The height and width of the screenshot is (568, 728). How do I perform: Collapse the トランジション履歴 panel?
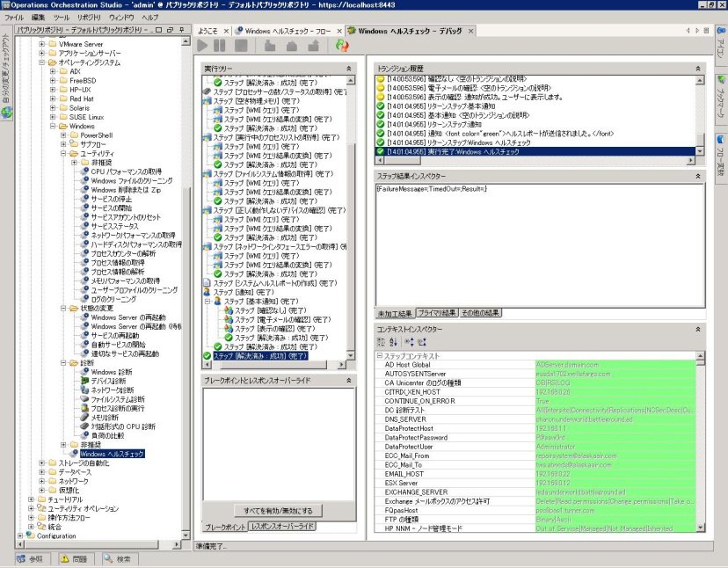click(x=698, y=69)
